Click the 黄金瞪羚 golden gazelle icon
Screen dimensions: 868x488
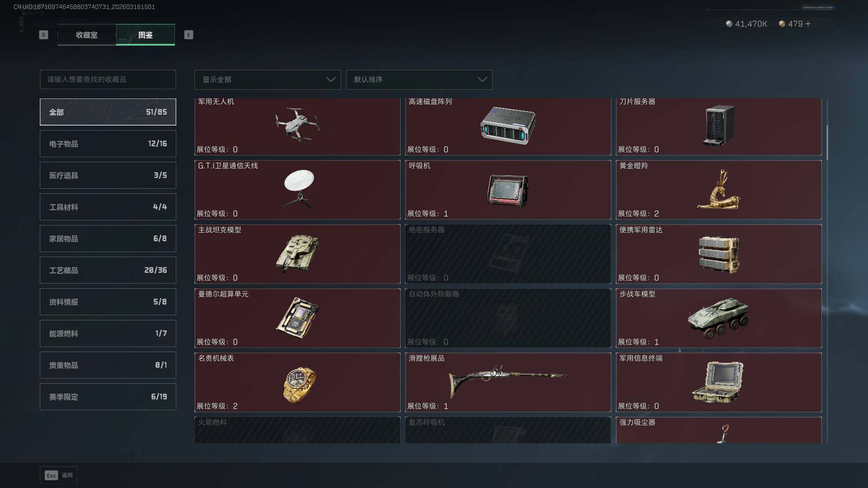tap(719, 189)
